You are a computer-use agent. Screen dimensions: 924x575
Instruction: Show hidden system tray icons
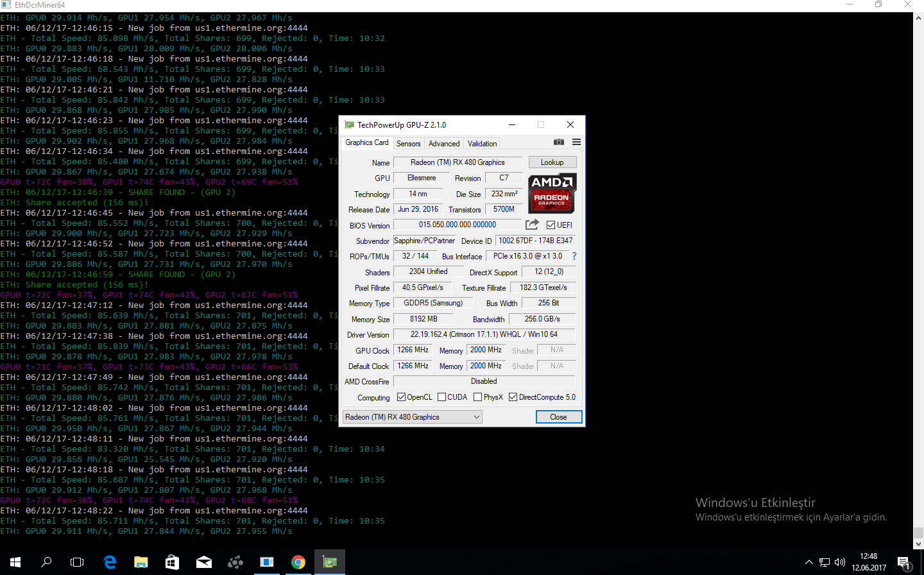[x=809, y=562]
